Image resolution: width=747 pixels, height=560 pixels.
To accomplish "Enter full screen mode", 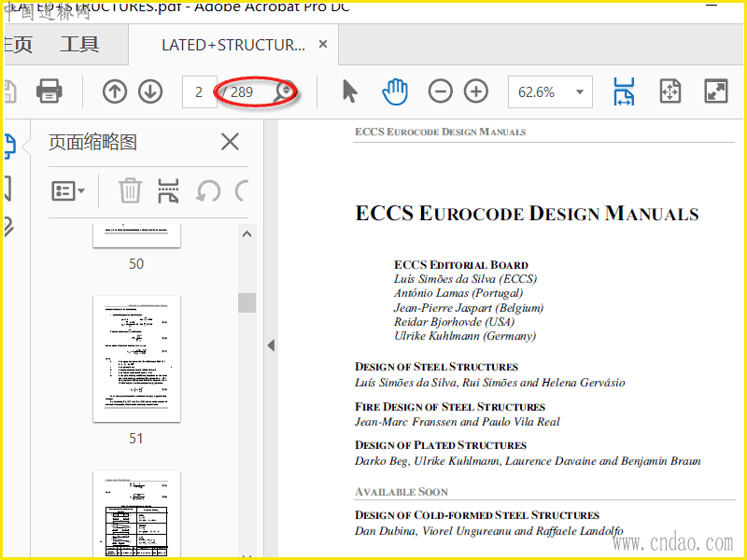I will (x=716, y=91).
